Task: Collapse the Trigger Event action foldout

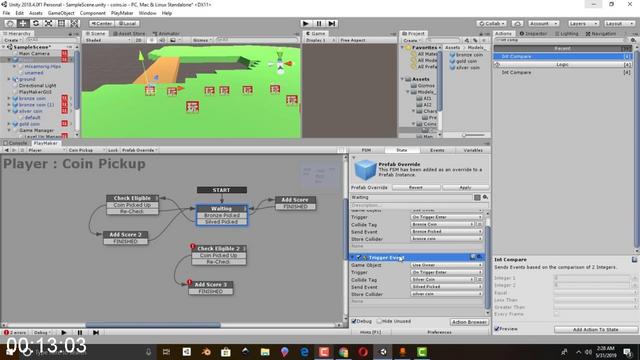Action: pos(353,258)
